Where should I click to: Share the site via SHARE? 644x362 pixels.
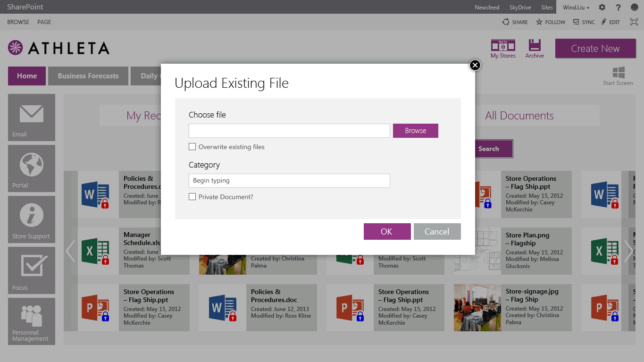(515, 22)
